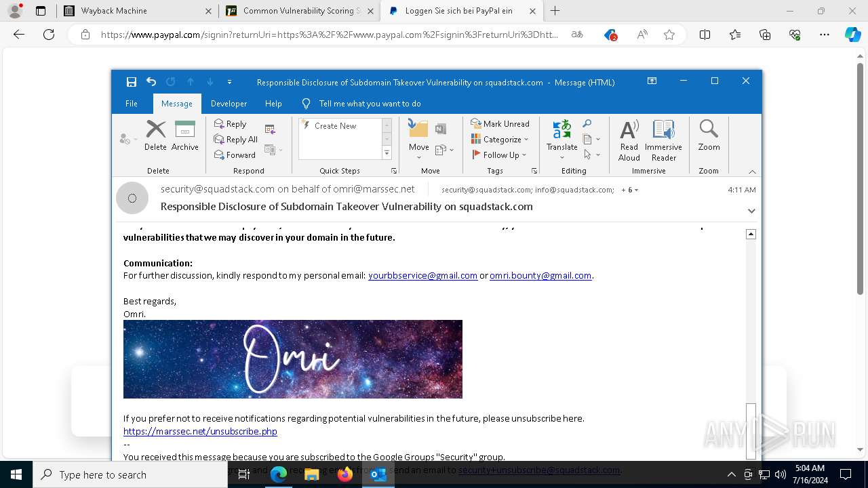Open Immersive Reader
This screenshot has width=868, height=488.
(663, 140)
